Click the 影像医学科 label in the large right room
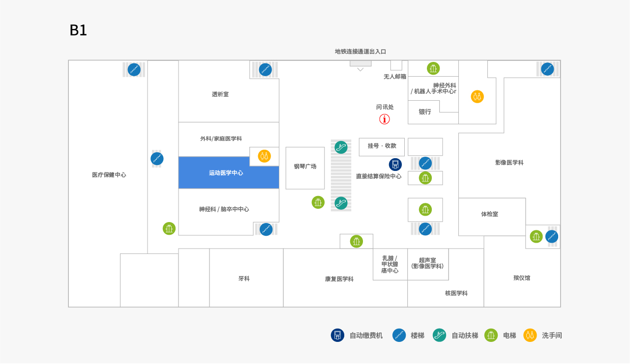This screenshot has height=364, width=630. coord(510,163)
